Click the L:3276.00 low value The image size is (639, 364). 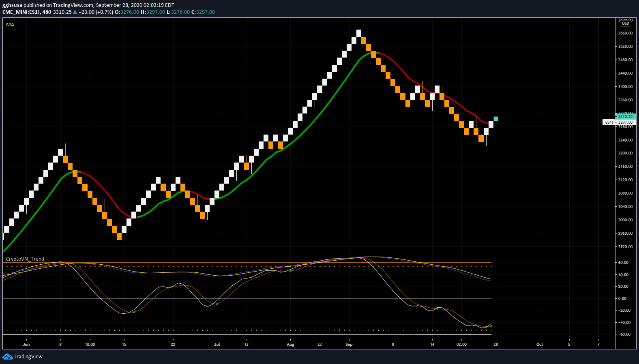pos(178,12)
